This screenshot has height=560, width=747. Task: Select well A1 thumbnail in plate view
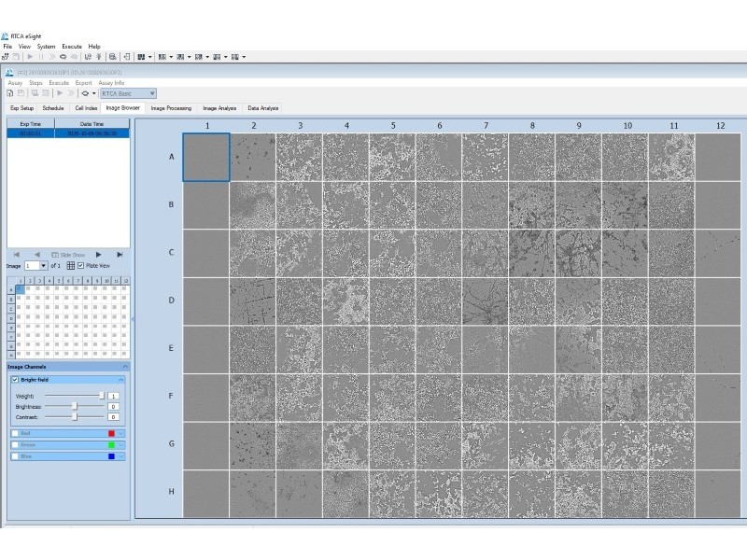pos(206,157)
